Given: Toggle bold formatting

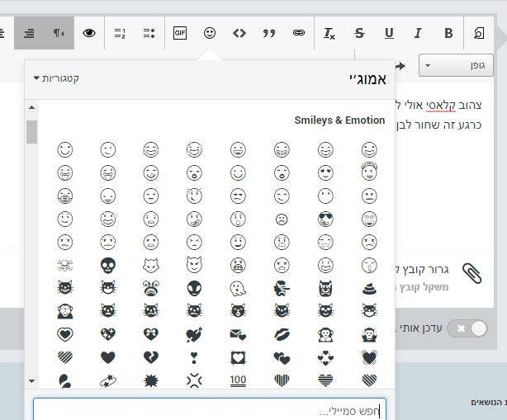Looking at the screenshot, I should 448,33.
